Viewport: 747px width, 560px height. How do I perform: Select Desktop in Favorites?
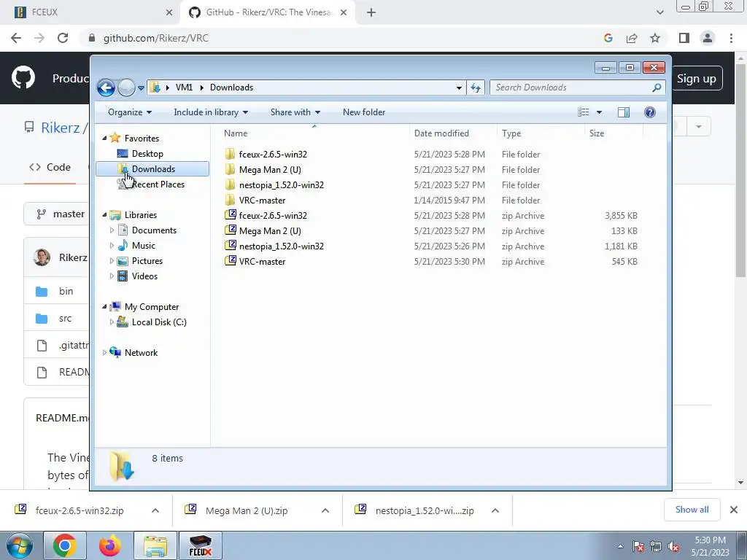click(x=147, y=154)
